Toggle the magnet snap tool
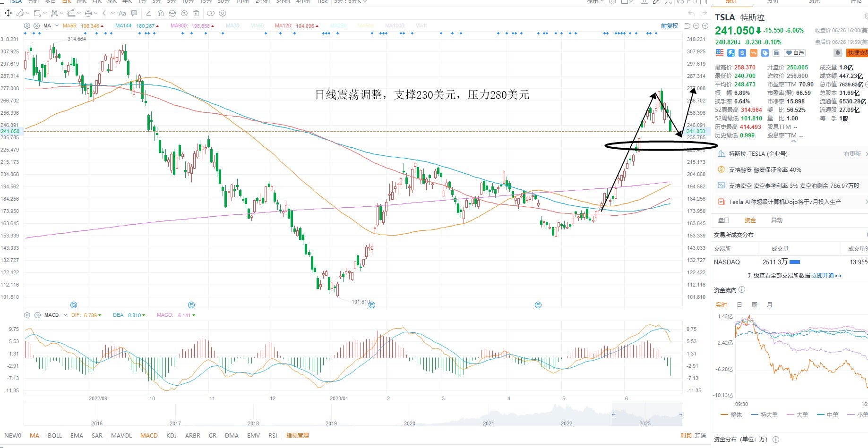Image resolution: width=868 pixels, height=448 pixels. pos(161,13)
